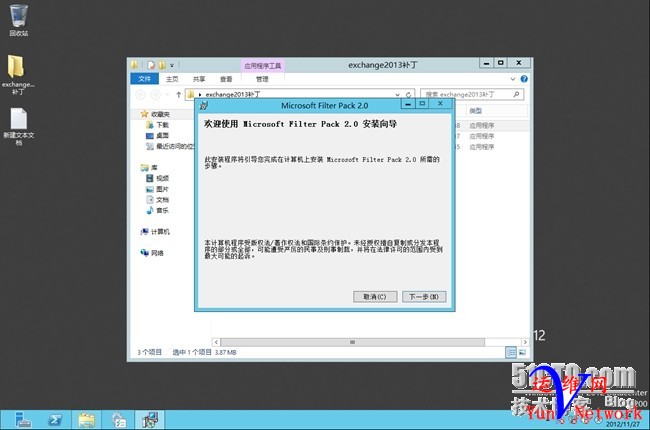
Task: Expand the address bar history dropdown
Action: tap(398, 95)
